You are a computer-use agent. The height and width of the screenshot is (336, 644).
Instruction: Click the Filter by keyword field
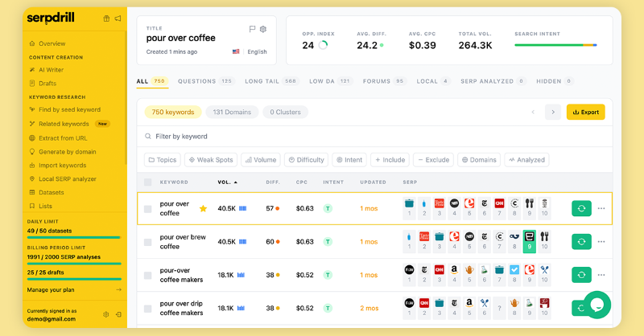374,136
